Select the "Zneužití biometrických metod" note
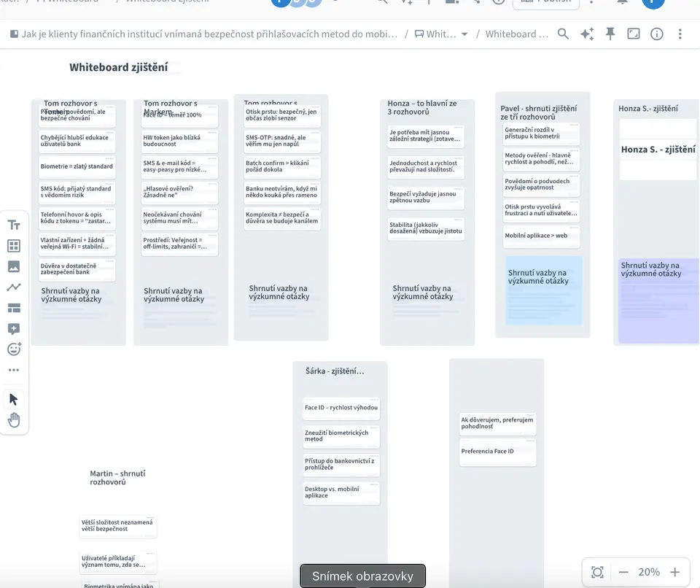This screenshot has width=700, height=588. pos(341,436)
